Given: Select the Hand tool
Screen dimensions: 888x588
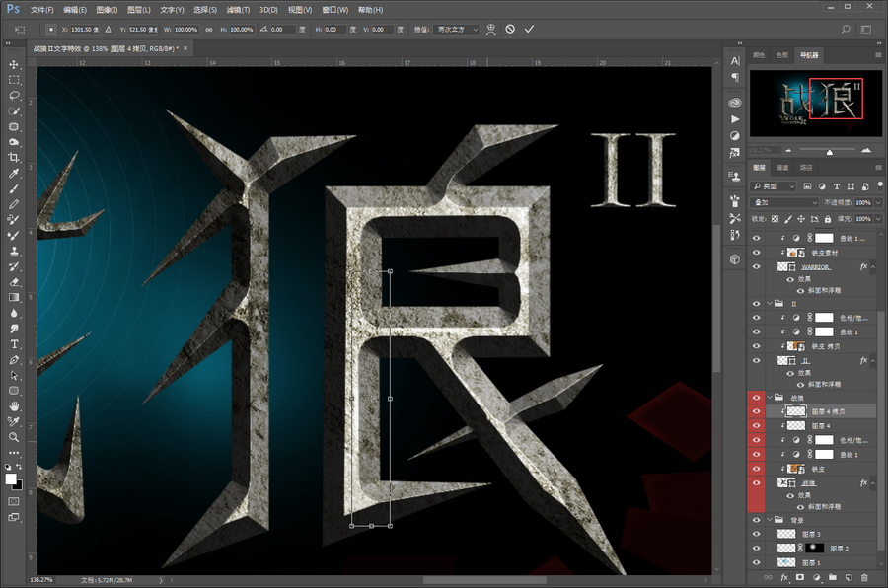Looking at the screenshot, I should (14, 405).
